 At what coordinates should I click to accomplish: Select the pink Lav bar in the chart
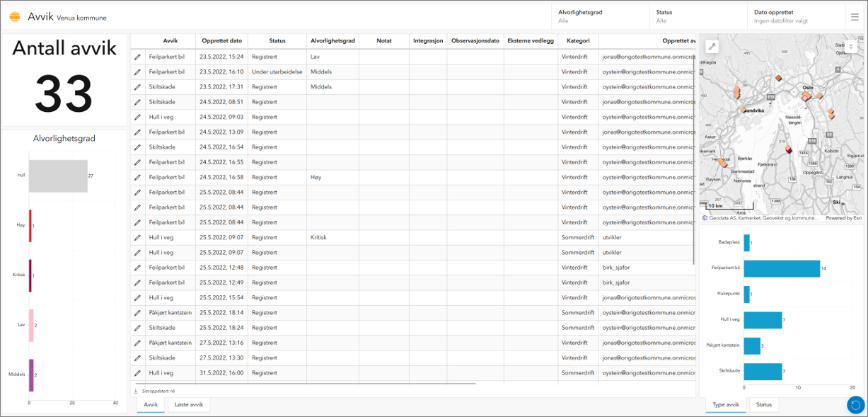click(31, 325)
